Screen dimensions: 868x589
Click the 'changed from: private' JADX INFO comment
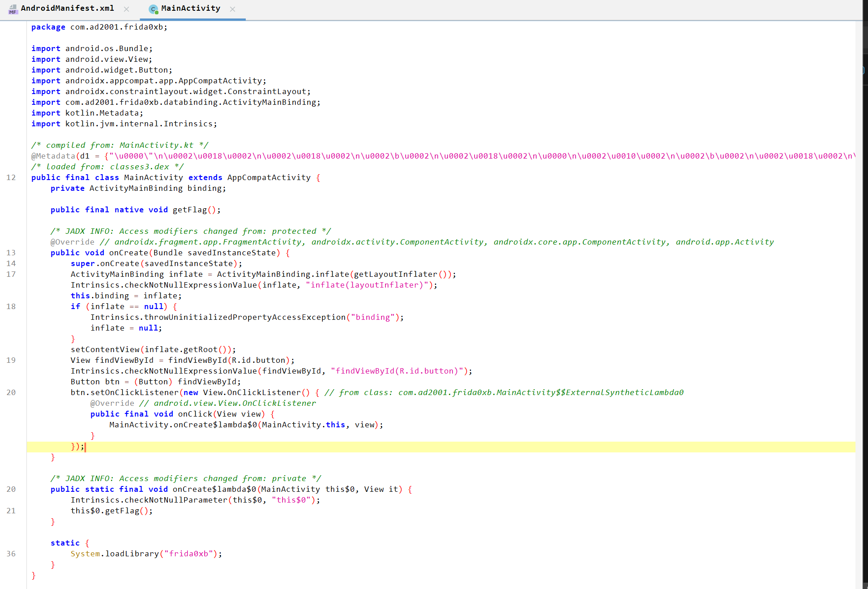(x=186, y=478)
